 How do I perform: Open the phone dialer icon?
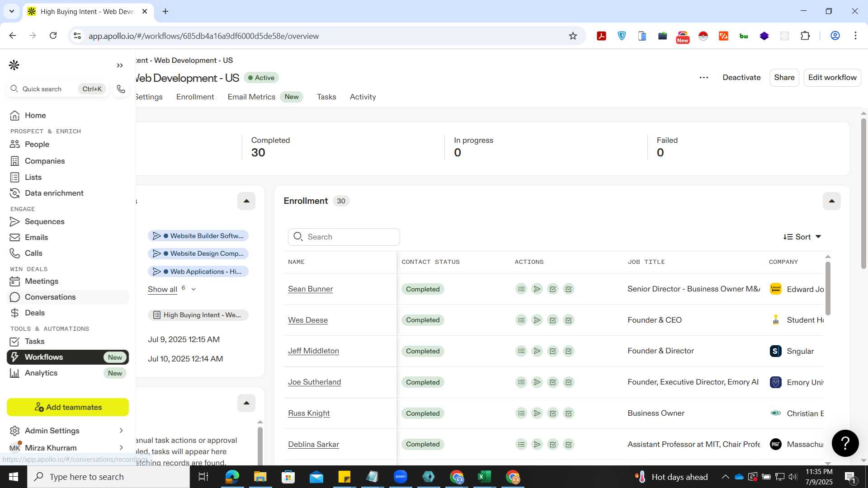click(x=121, y=89)
